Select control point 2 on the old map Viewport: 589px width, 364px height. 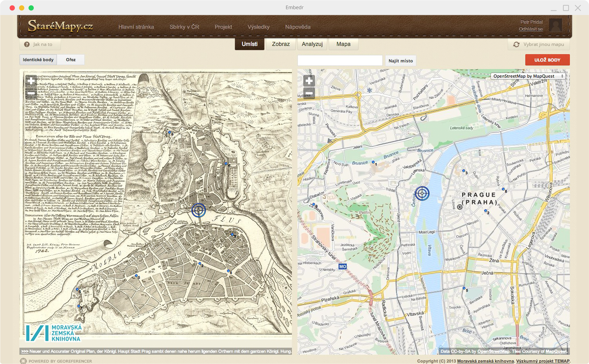click(200, 264)
